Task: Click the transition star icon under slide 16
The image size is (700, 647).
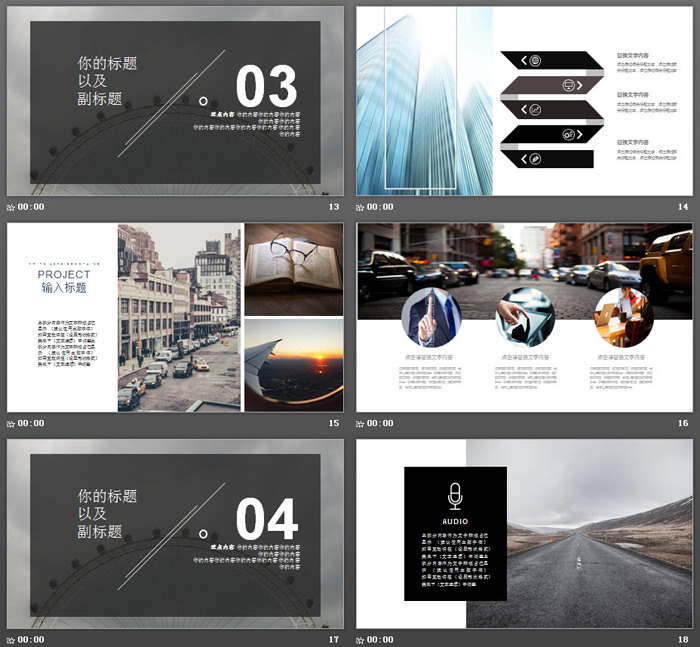Action: tap(361, 423)
